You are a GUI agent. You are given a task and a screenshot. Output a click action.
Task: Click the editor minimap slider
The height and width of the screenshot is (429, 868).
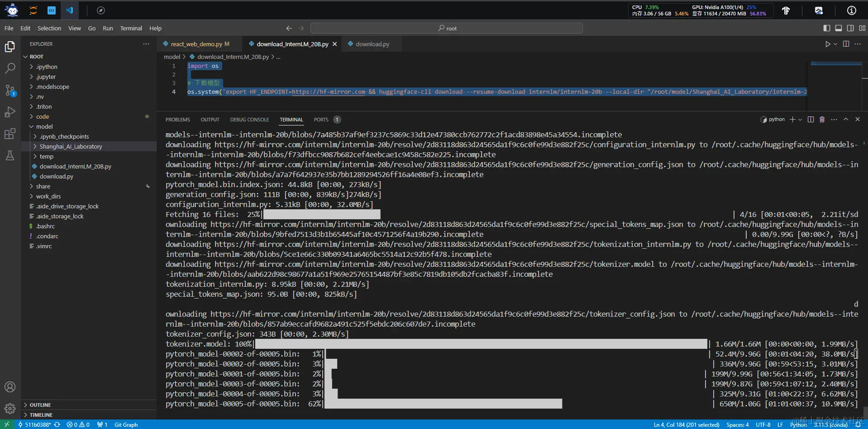[x=836, y=64]
